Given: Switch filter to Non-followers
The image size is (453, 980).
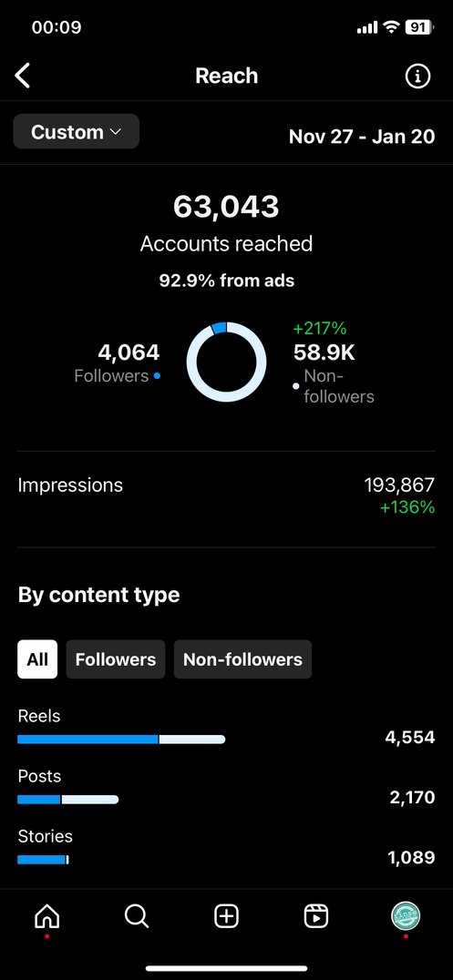Looking at the screenshot, I should click(242, 658).
